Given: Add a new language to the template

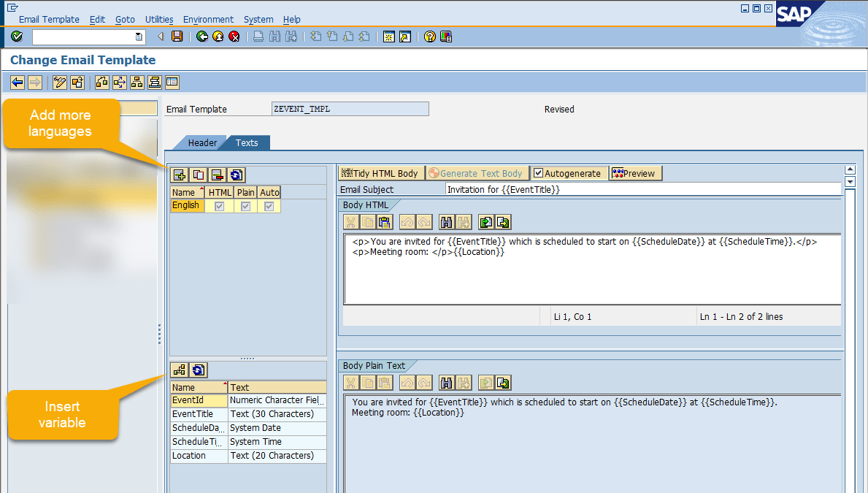Looking at the screenshot, I should point(179,175).
